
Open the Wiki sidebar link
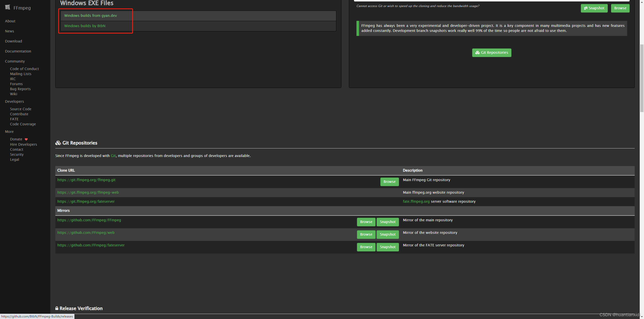pyautogui.click(x=14, y=94)
